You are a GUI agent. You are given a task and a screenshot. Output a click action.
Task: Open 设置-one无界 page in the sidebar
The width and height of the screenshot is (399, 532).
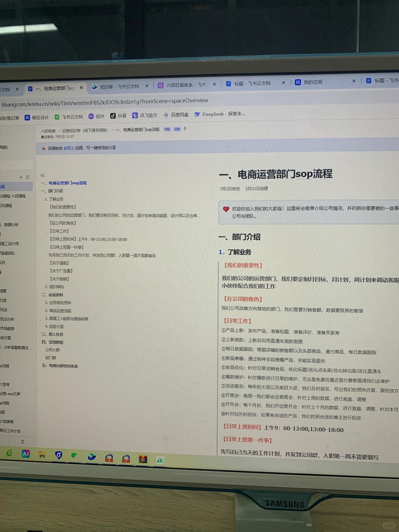tap(10, 394)
